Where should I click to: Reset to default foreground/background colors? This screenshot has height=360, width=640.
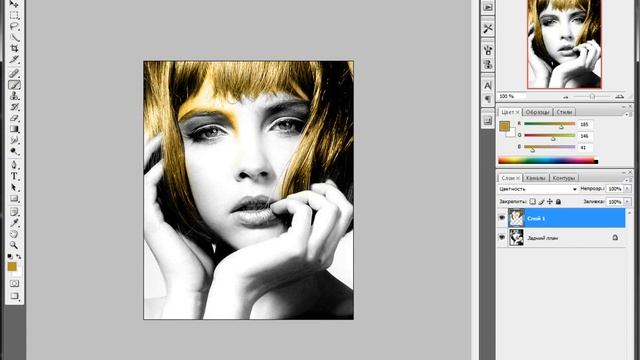pyautogui.click(x=10, y=257)
